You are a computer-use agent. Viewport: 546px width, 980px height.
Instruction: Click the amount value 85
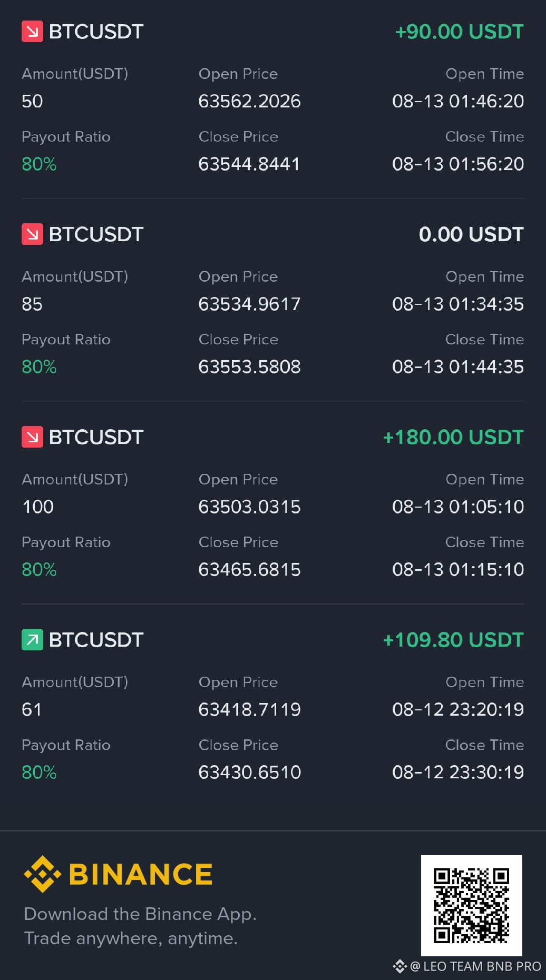point(32,304)
